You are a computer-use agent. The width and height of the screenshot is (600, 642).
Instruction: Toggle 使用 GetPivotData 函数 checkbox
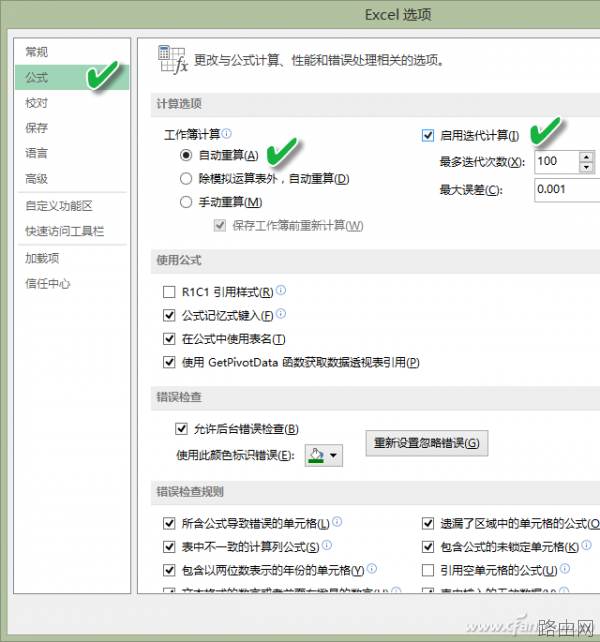click(169, 362)
